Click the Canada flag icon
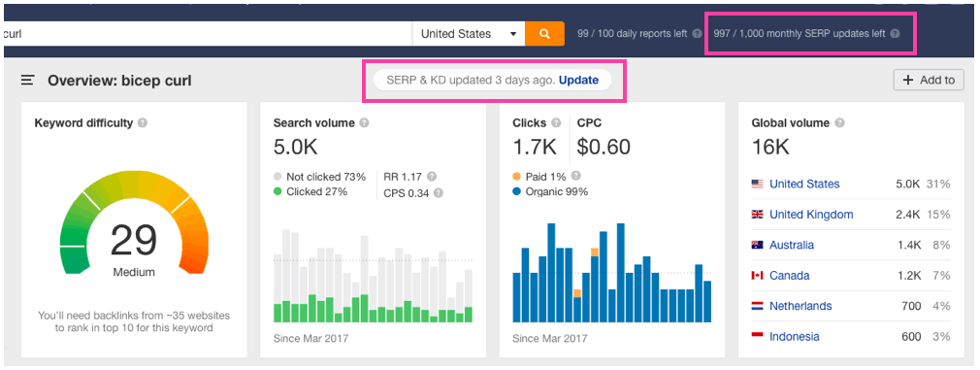980x370 pixels. pyautogui.click(x=758, y=276)
